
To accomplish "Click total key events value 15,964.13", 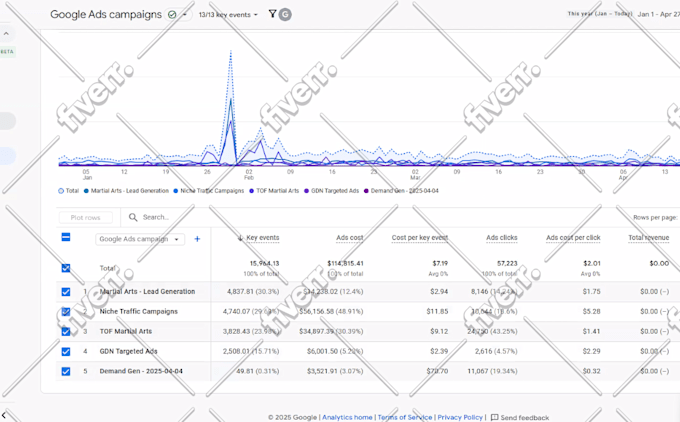I will point(264,264).
